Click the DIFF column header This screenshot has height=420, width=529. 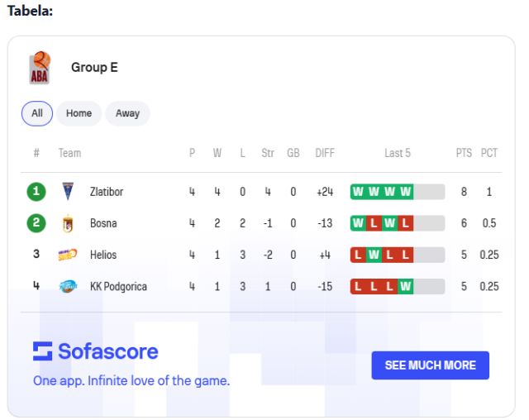click(x=325, y=153)
